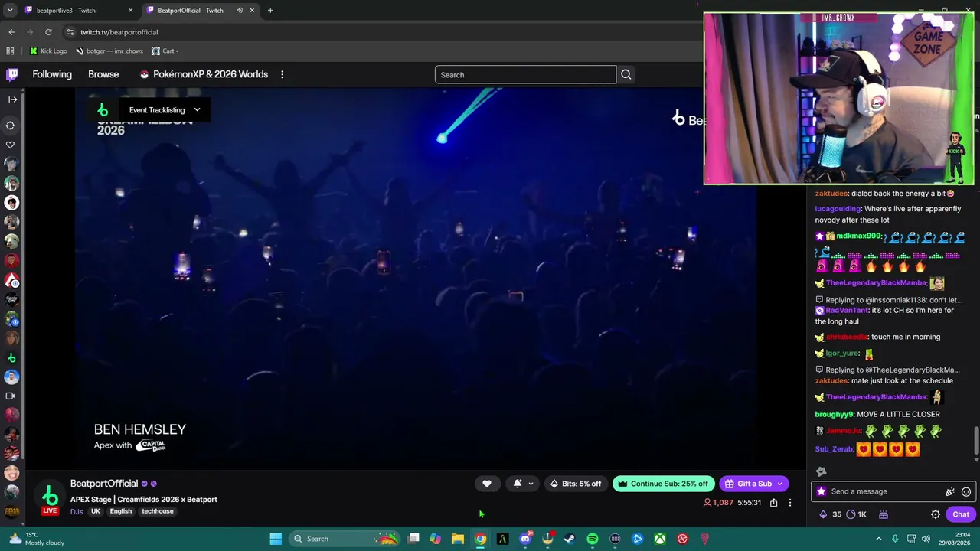Open the Xbox app from the taskbar
Screen dimensions: 980x551
click(660, 539)
